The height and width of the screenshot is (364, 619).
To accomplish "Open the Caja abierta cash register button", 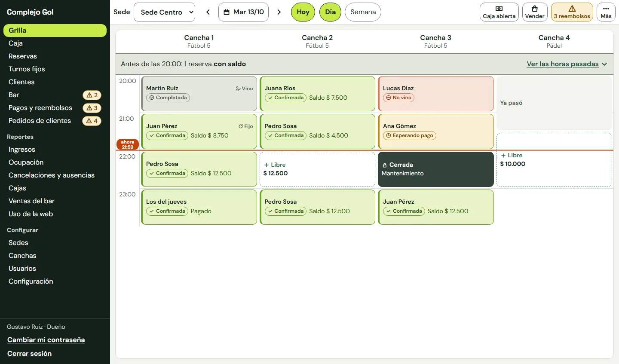I will [x=499, y=12].
